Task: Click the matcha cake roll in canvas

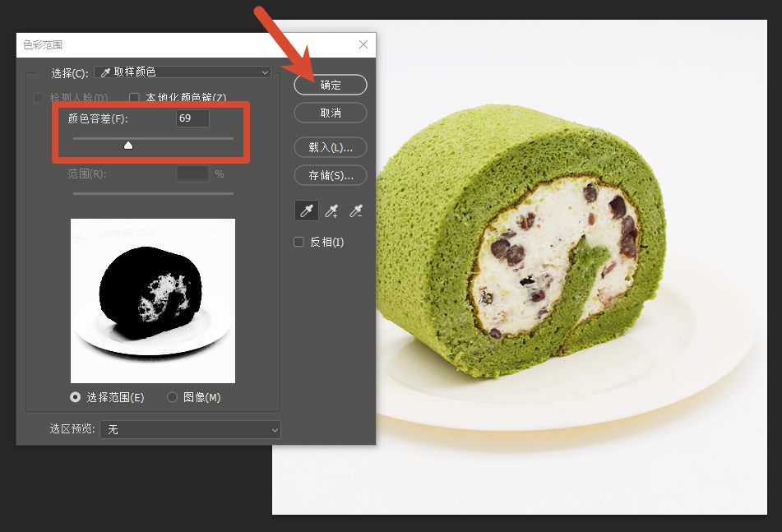Action: (x=520, y=242)
